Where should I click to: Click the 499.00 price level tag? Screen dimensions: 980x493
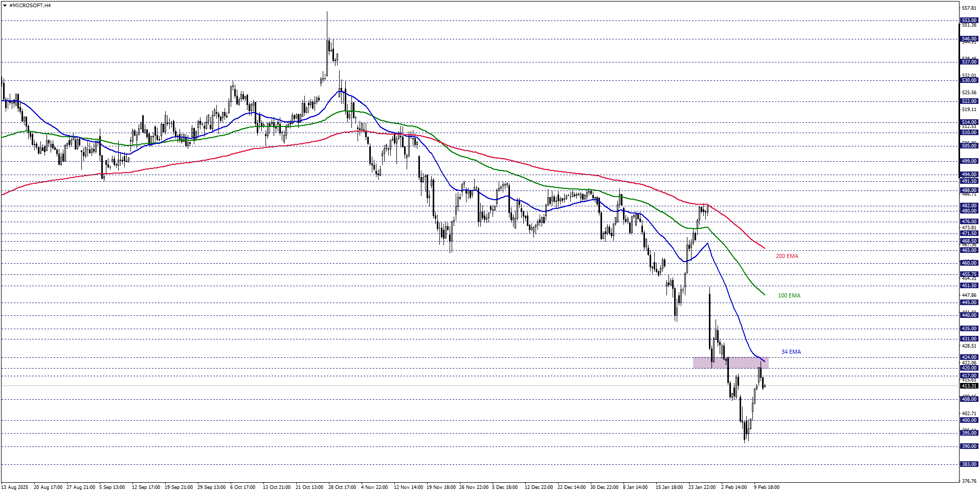tap(969, 161)
